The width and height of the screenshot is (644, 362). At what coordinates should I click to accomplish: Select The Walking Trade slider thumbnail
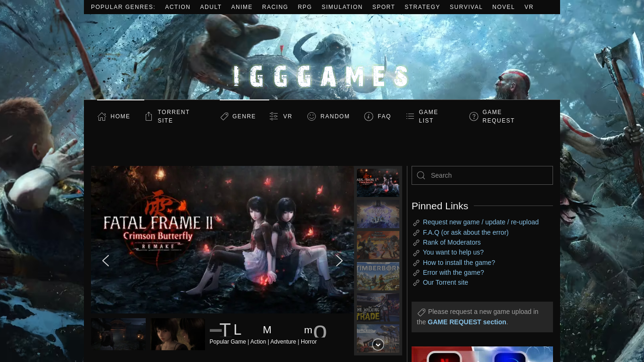point(378,307)
